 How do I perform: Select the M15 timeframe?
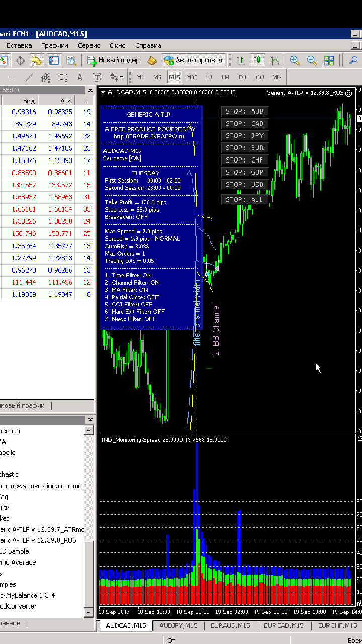pyautogui.click(x=174, y=77)
